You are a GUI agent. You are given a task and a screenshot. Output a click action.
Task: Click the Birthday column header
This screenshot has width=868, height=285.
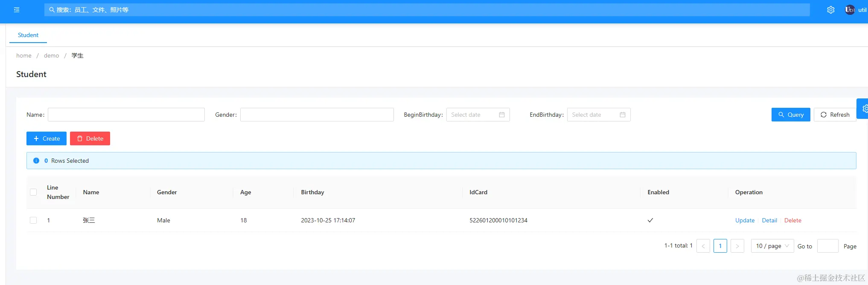312,192
